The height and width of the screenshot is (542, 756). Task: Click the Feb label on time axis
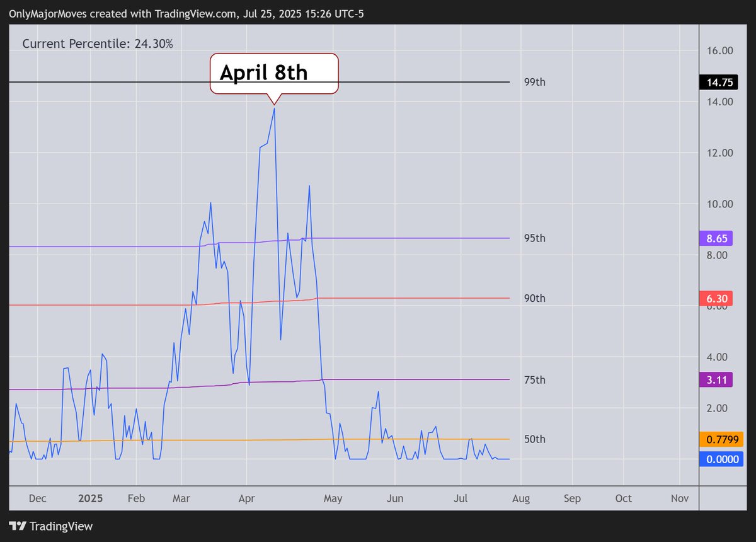click(x=136, y=498)
